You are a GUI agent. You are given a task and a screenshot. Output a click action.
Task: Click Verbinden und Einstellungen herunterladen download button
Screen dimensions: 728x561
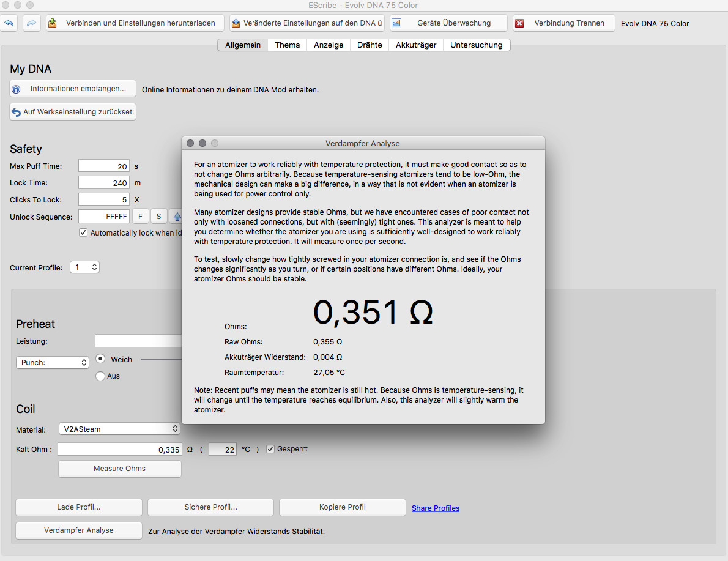point(133,23)
